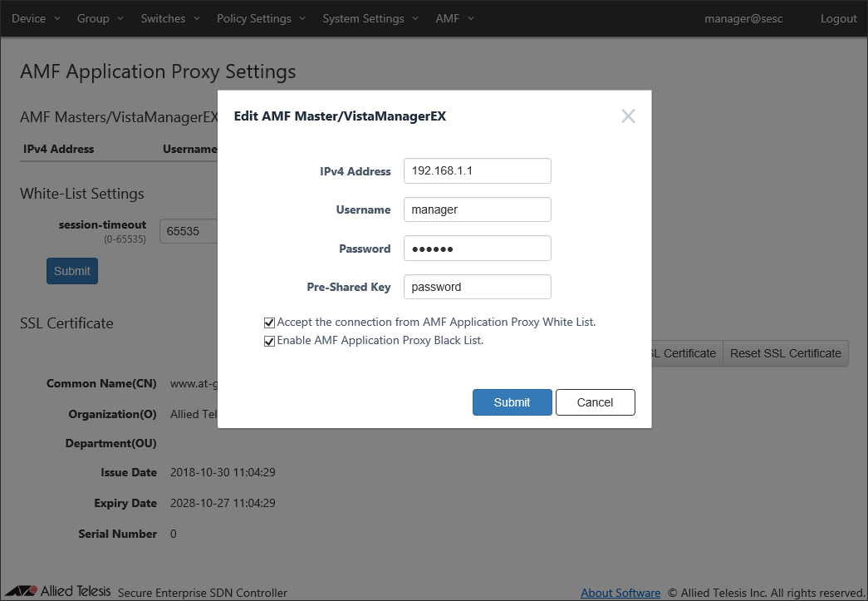Cancel the edit dialog

point(595,402)
